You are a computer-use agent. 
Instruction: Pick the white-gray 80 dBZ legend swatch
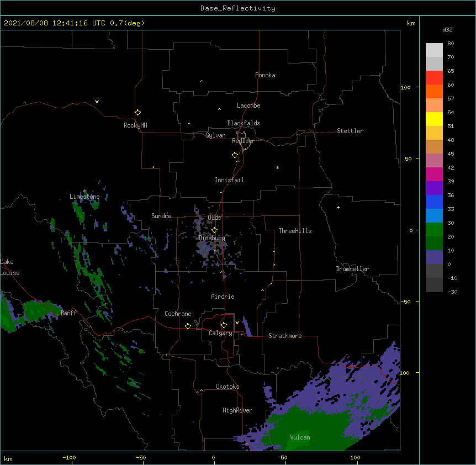434,50
